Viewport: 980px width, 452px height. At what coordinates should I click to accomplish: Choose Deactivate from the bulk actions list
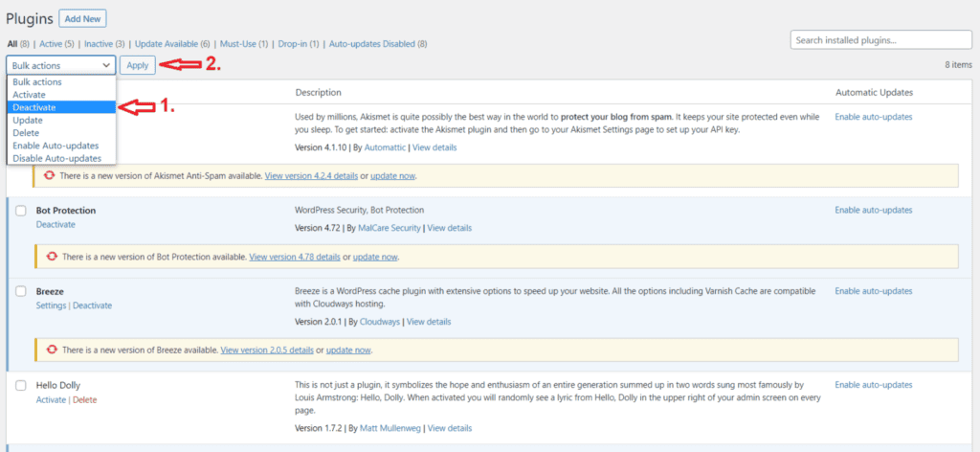click(34, 107)
